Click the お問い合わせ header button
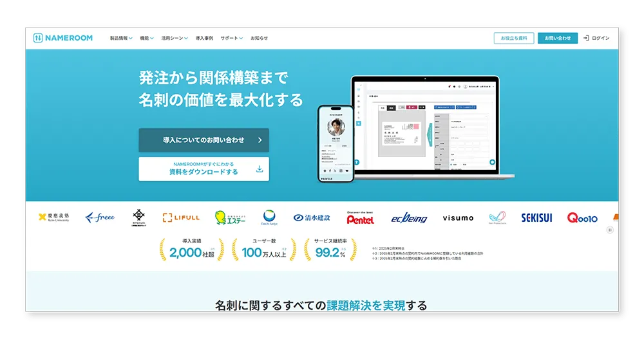644x339 pixels. coord(557,38)
